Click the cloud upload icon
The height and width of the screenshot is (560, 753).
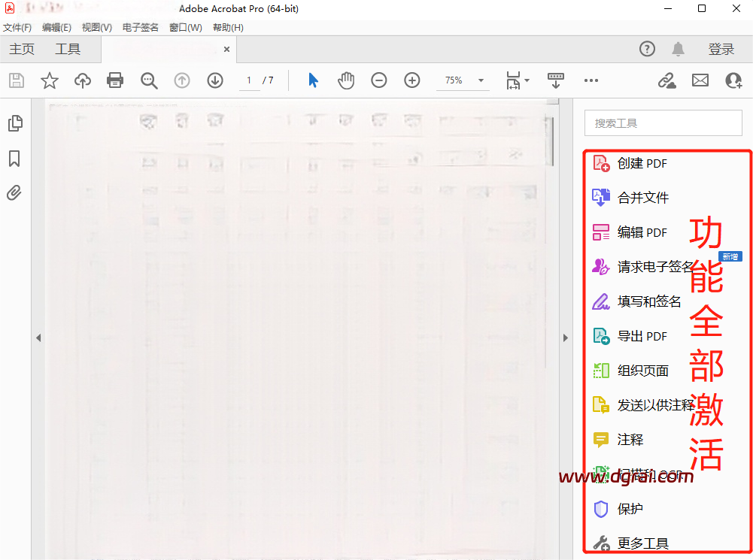click(x=82, y=80)
